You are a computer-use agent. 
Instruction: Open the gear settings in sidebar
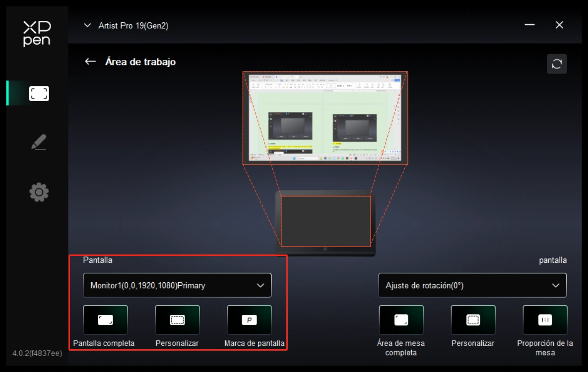[39, 192]
